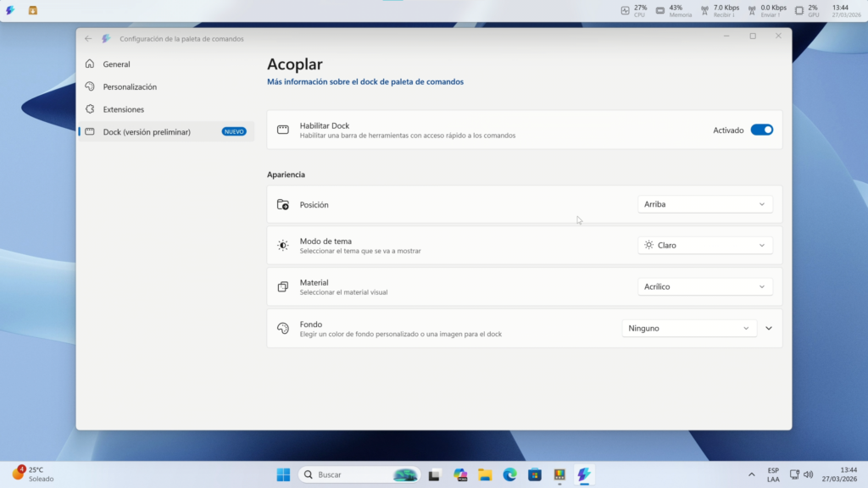
Task: Launch PowerToys Command Palette from the taskbar
Action: pyautogui.click(x=583, y=474)
